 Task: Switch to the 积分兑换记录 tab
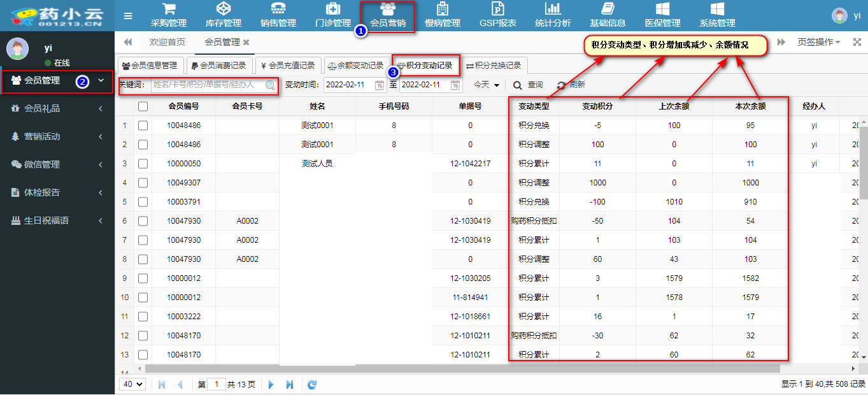[x=494, y=65]
